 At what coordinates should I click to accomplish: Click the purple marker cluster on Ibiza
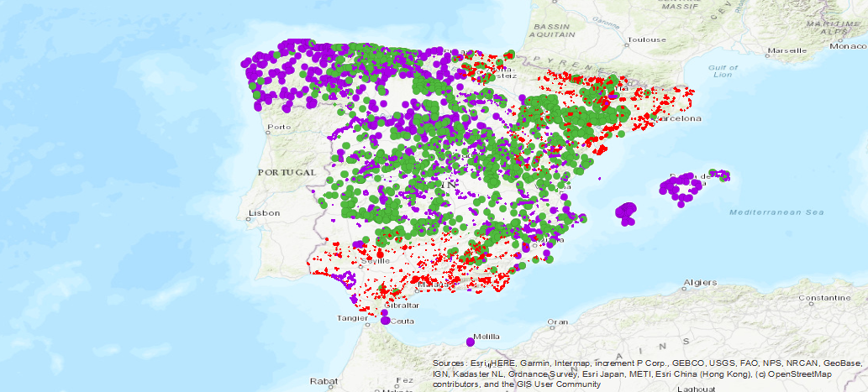627,212
